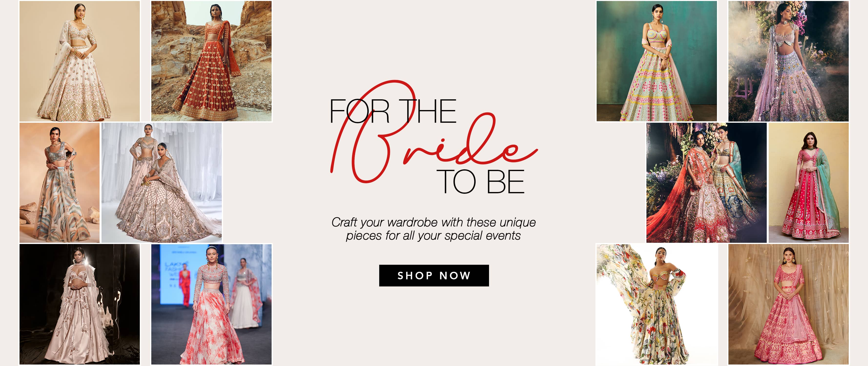Open the pastel lehenga on teal backdrop
Viewport: 868px width, 366px height.
[657, 61]
